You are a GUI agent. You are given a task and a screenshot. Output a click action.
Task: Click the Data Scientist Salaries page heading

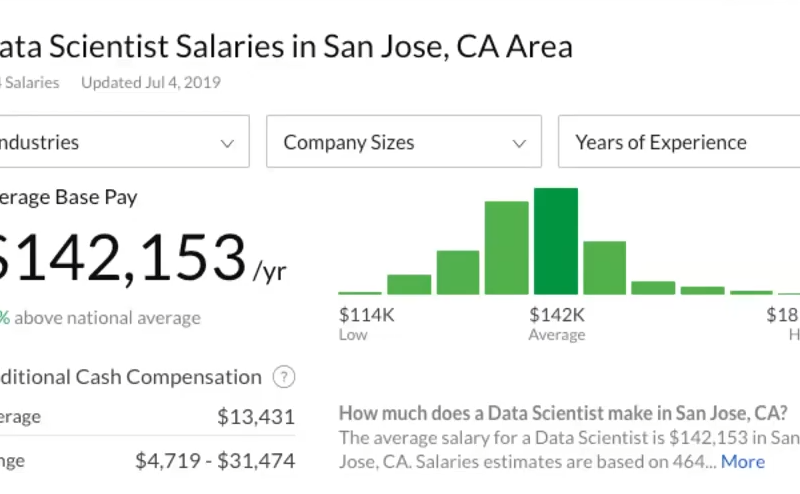285,47
